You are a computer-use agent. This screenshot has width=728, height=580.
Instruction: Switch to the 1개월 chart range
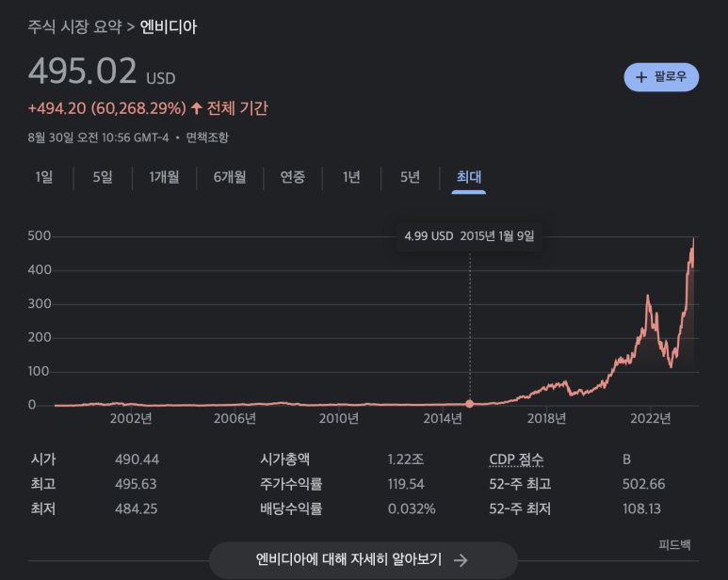[x=164, y=177]
